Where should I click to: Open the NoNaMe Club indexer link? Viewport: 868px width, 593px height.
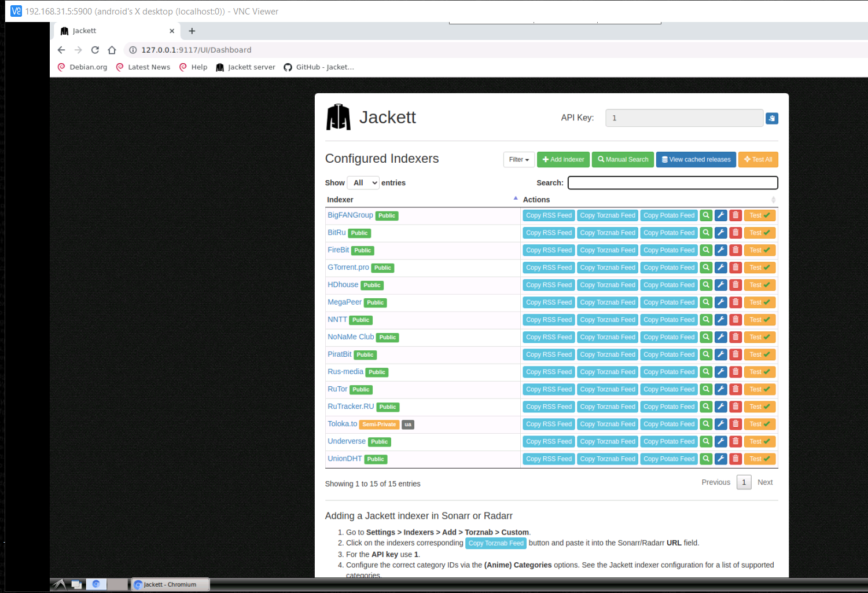point(351,336)
